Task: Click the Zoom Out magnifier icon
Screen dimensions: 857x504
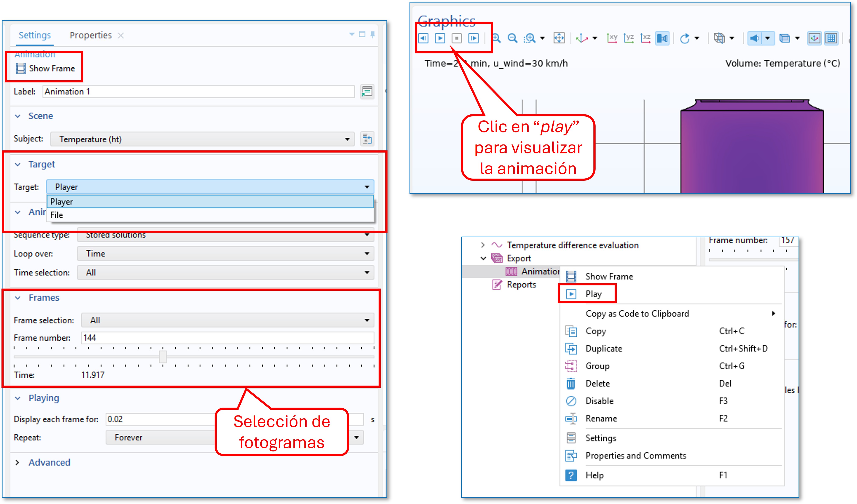Action: tap(512, 38)
